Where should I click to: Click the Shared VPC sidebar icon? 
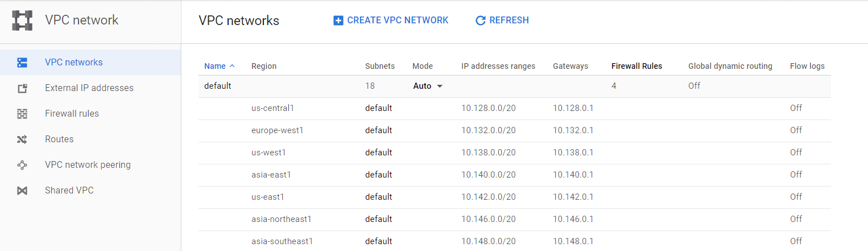[x=22, y=191]
